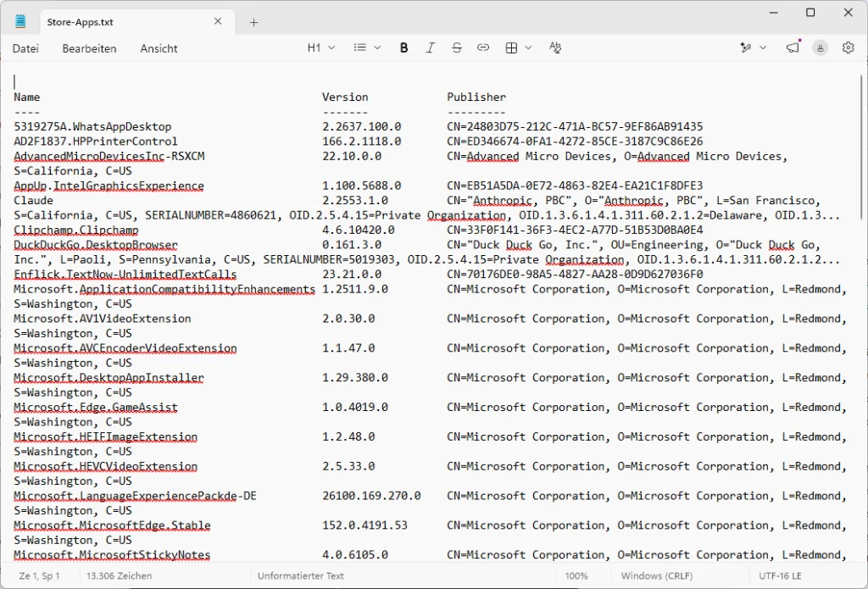Click Enflick.TextNow-UnlimitedTextCalls entry
Image resolution: width=868 pixels, height=589 pixels.
[125, 274]
